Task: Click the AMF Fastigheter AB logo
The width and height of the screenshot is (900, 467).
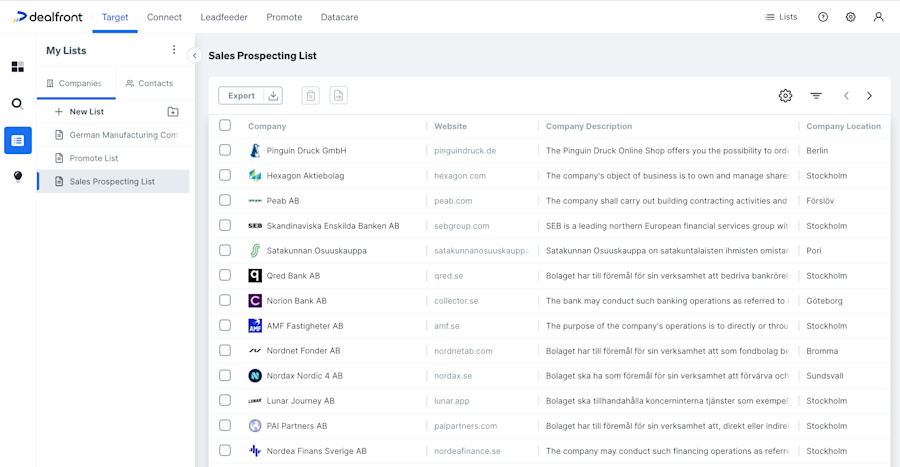Action: pyautogui.click(x=255, y=326)
